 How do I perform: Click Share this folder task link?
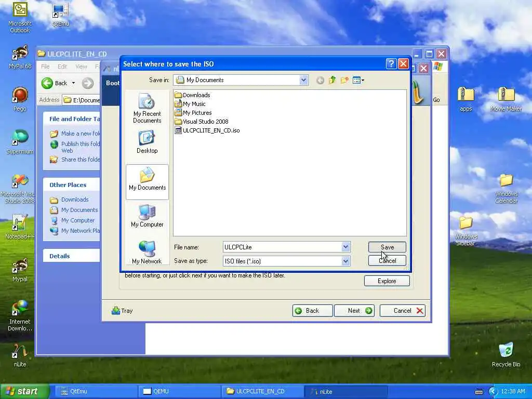pyautogui.click(x=75, y=159)
